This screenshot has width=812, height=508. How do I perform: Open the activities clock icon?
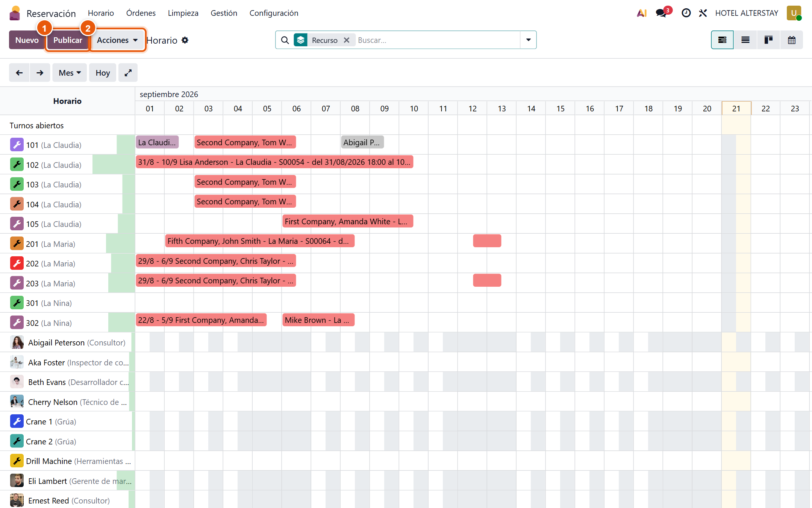click(x=686, y=13)
